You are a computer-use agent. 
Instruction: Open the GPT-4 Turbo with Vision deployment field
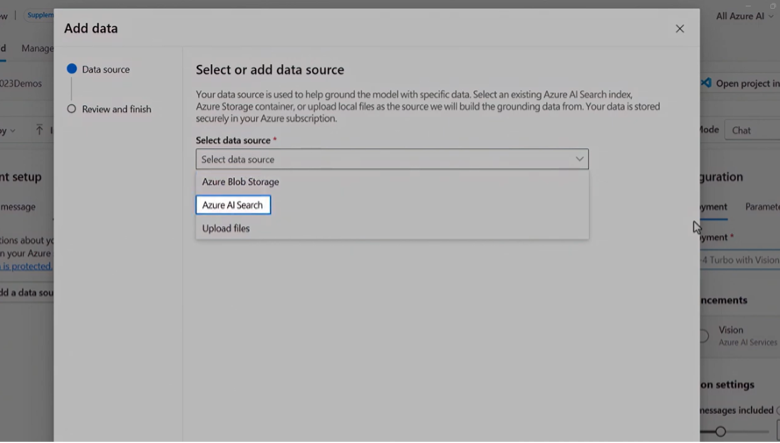click(x=740, y=260)
